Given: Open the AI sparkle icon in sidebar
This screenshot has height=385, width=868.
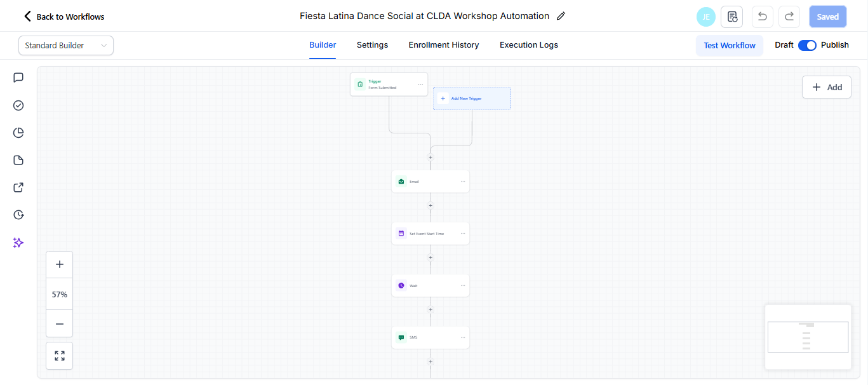Looking at the screenshot, I should tap(18, 243).
